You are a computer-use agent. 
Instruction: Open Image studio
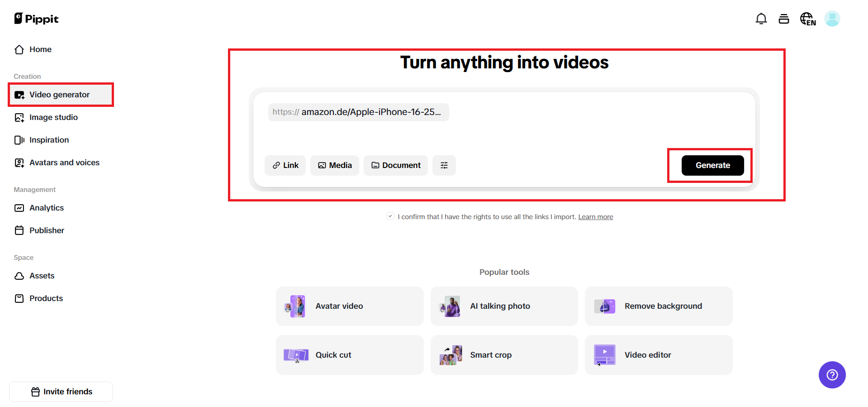tap(61, 117)
